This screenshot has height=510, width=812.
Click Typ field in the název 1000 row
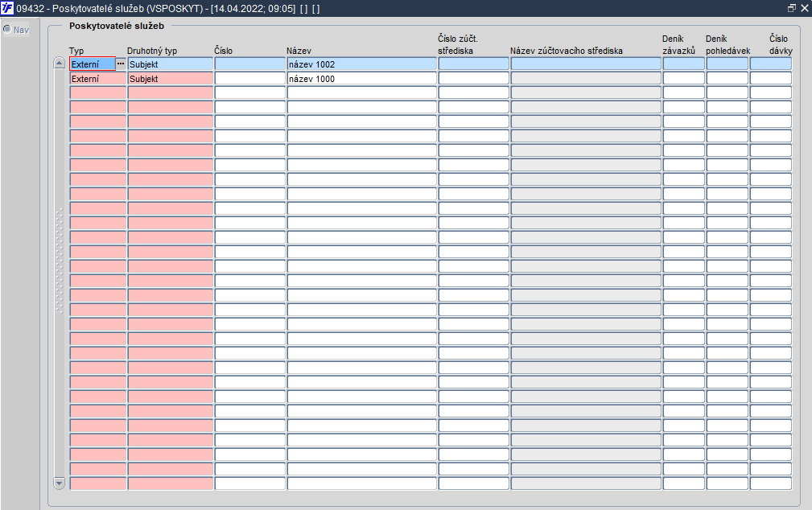pyautogui.click(x=98, y=79)
